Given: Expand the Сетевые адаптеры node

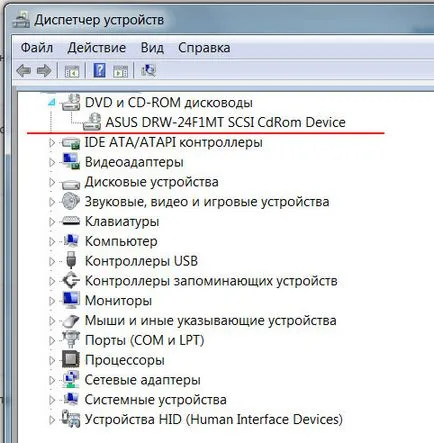Looking at the screenshot, I should pyautogui.click(x=52, y=380).
